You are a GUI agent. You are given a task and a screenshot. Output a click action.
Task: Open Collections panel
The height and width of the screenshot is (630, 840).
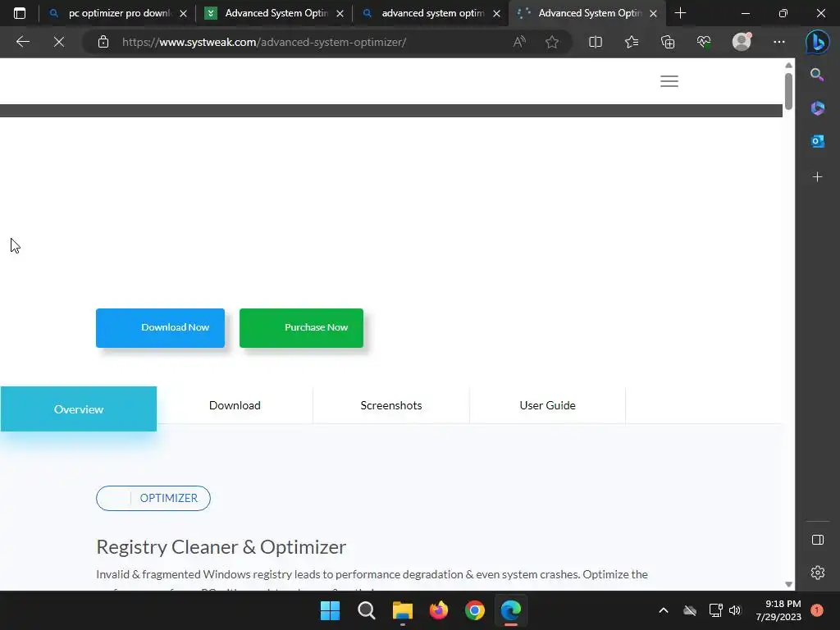click(668, 42)
